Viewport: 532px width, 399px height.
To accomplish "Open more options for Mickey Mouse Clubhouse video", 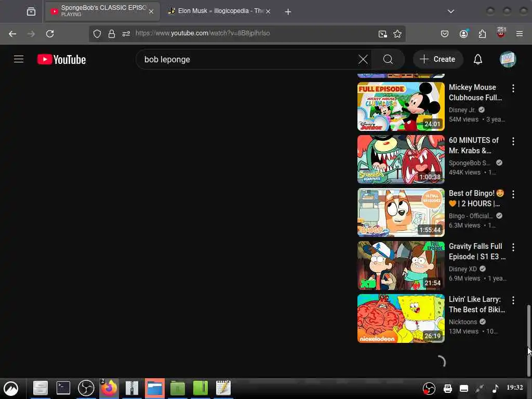I will coord(513,88).
